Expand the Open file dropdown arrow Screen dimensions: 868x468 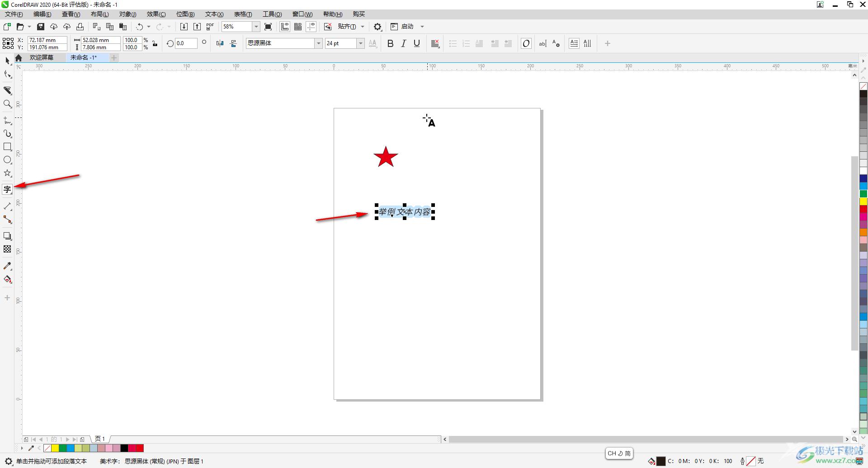coord(29,27)
